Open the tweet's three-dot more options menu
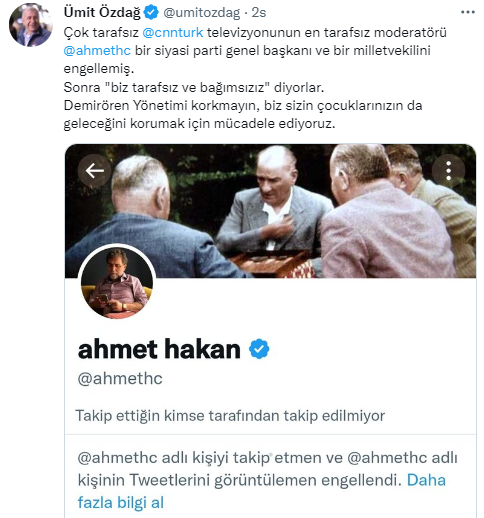 (468, 12)
